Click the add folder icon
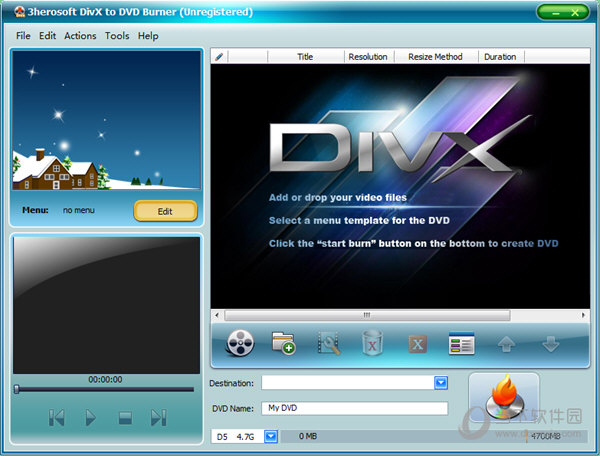Viewport: 600px width, 456px height. pos(283,343)
